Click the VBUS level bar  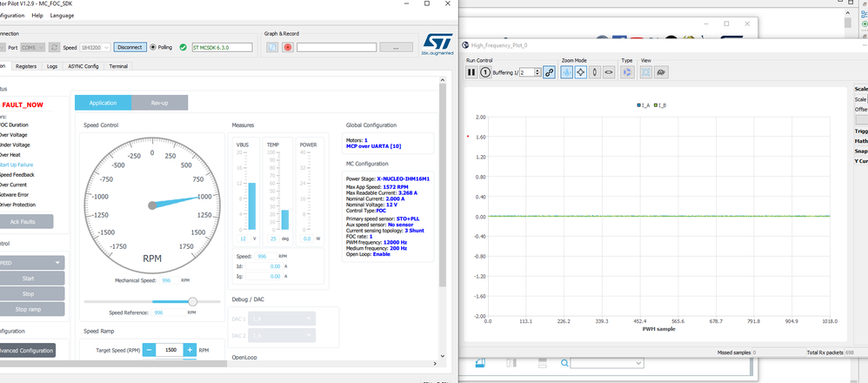coord(252,206)
